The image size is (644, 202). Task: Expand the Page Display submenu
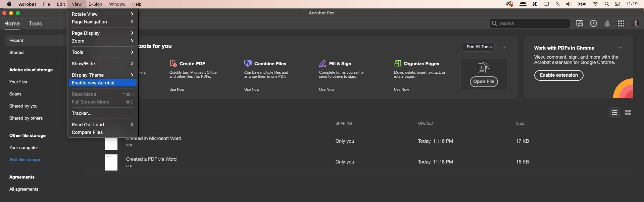point(103,33)
